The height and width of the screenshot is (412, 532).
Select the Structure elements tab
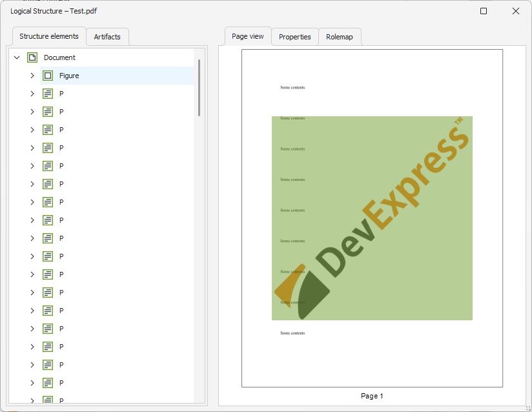tap(48, 36)
